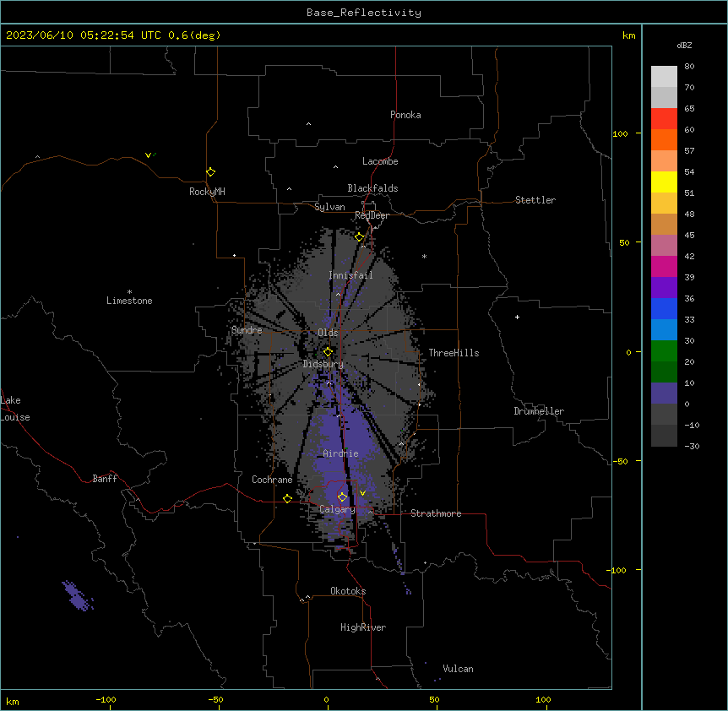The image size is (728, 711).
Task: Click the purple 10 dBZ color swatch
Action: pos(664,393)
